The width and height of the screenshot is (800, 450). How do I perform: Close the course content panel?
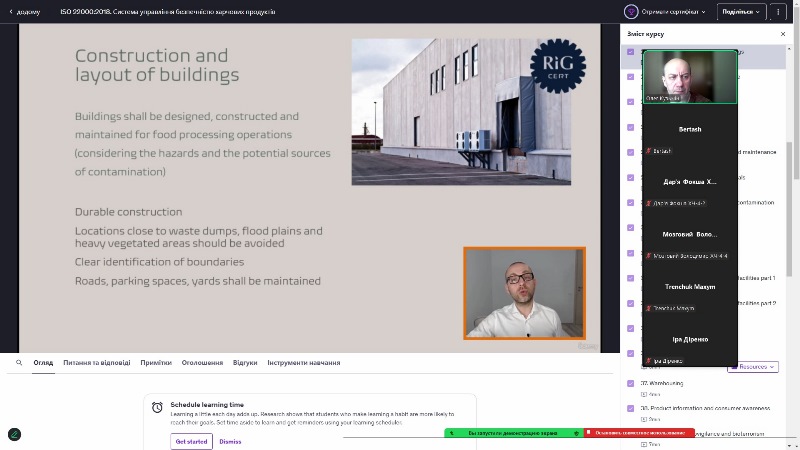[x=783, y=34]
